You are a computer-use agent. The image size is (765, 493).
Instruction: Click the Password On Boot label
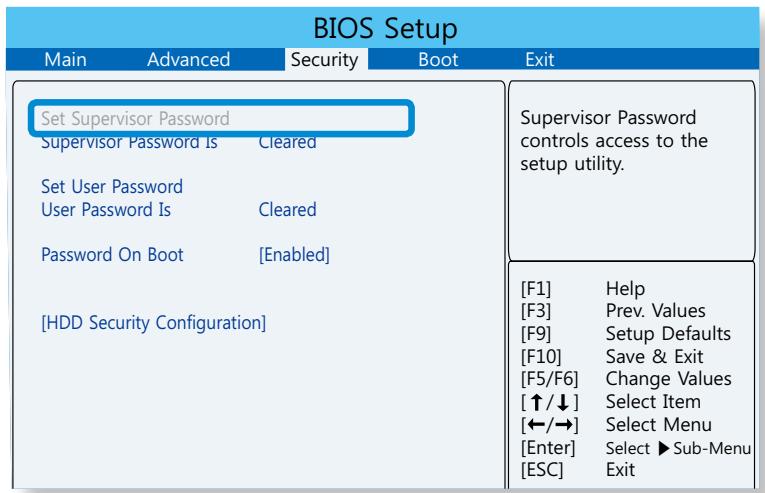pos(111,255)
